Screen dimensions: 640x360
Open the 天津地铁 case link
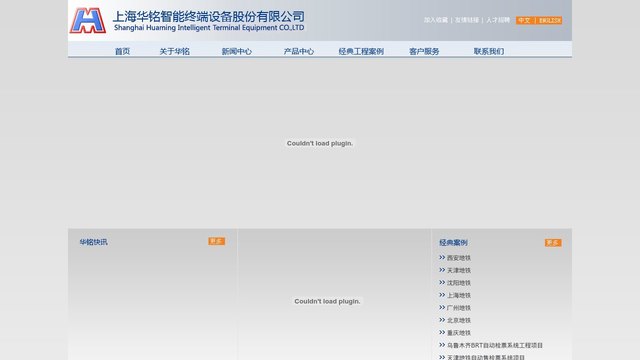point(459,271)
